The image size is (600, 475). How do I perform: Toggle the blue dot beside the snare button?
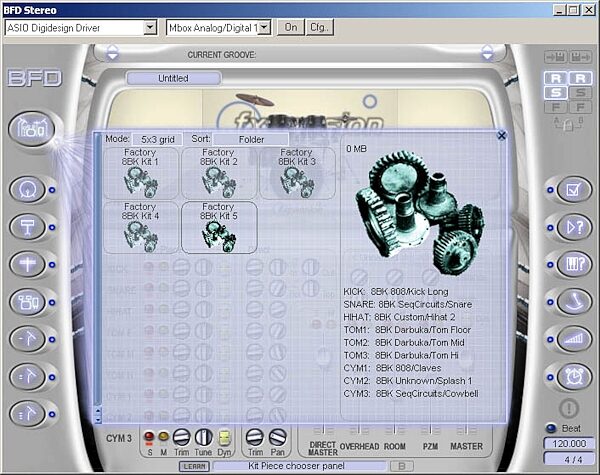click(52, 227)
